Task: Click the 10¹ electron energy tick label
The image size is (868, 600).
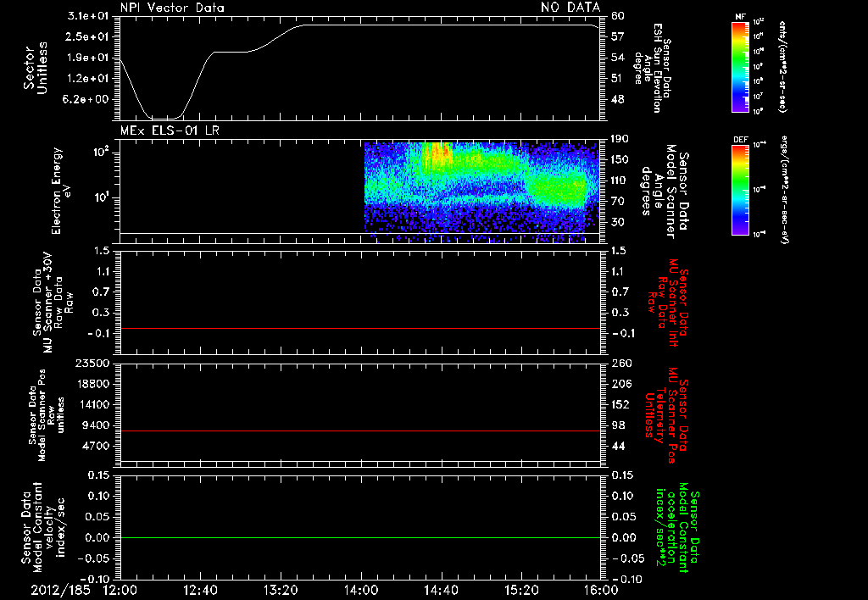Action: [x=100, y=197]
